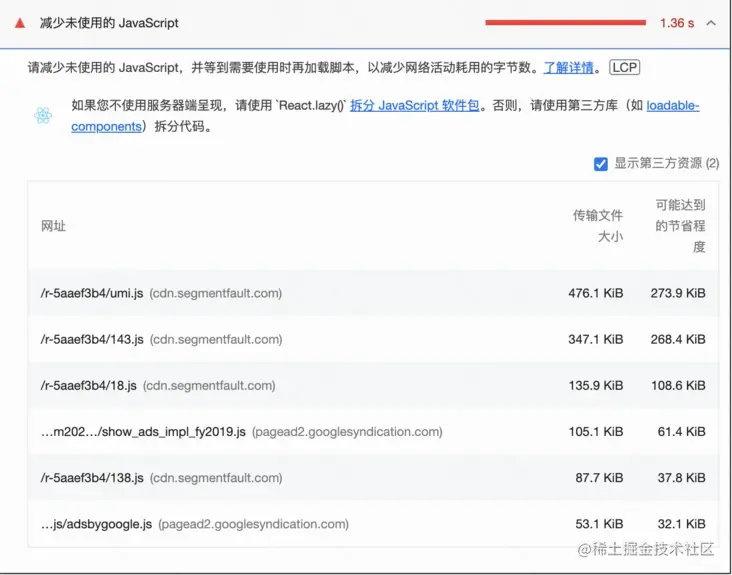Click the React logo icon

[x=43, y=115]
